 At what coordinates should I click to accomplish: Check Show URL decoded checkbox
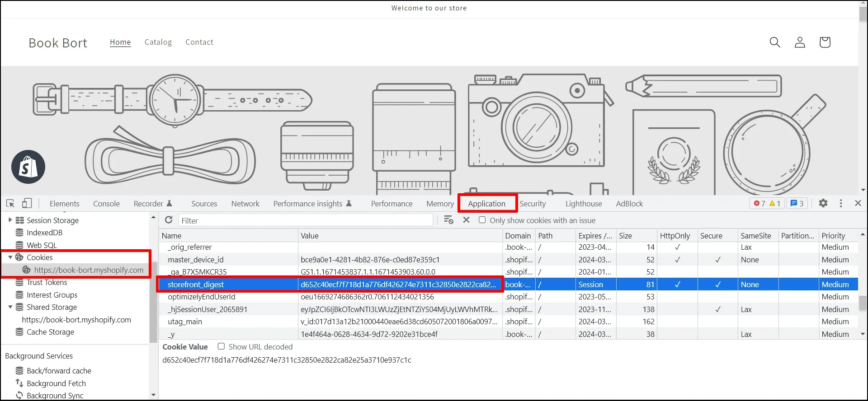pos(221,346)
